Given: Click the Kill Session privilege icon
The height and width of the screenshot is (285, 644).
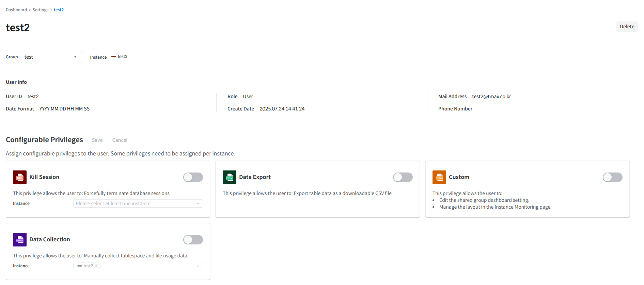Looking at the screenshot, I should [20, 177].
